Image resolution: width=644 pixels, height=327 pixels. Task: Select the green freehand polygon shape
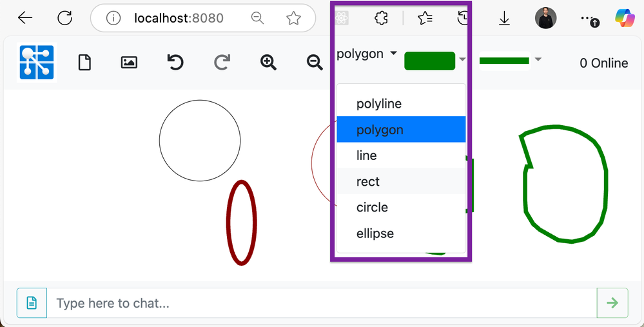point(563,184)
